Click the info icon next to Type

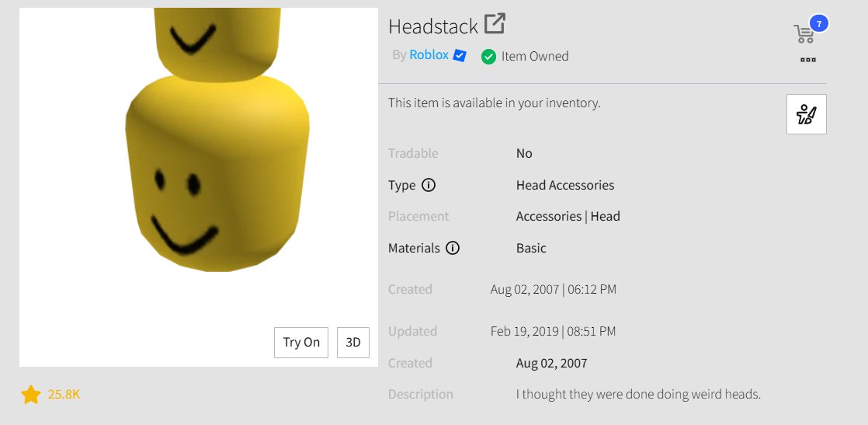(429, 185)
